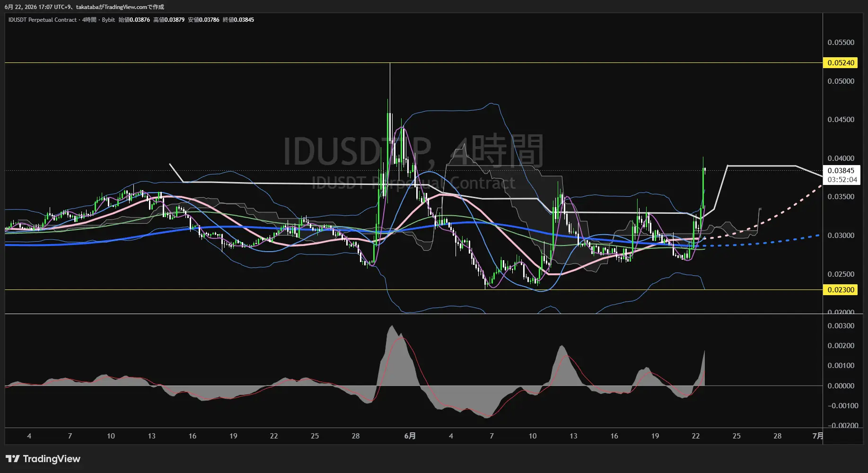Click the 0.00200 indicator axis label
Screen dimensions: 868x473
pyautogui.click(x=841, y=346)
